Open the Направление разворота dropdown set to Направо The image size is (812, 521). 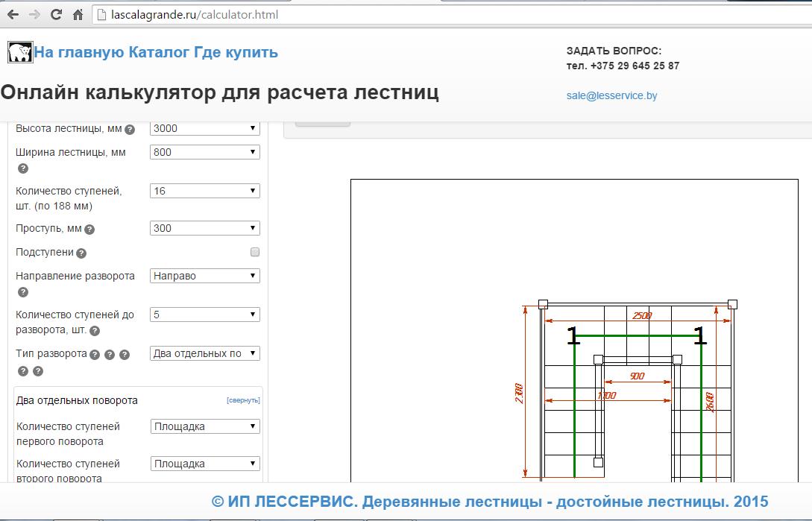click(x=205, y=276)
